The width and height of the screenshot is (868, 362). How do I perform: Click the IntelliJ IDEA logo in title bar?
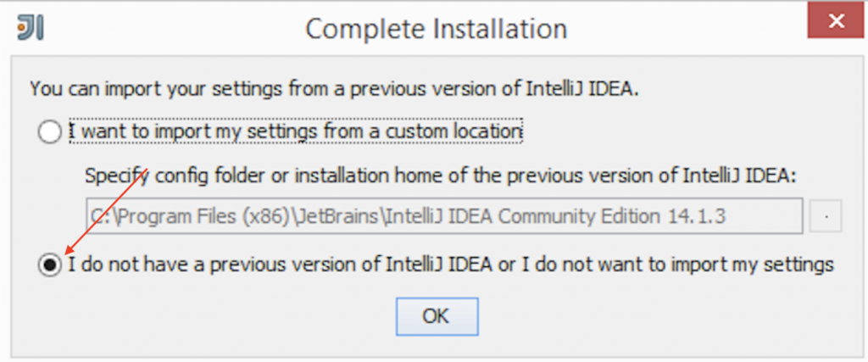30,26
